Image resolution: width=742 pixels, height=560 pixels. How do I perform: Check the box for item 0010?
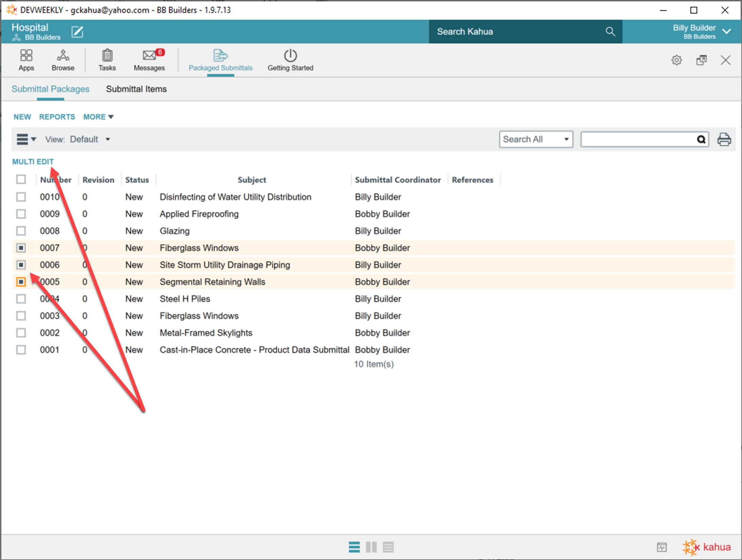point(21,197)
